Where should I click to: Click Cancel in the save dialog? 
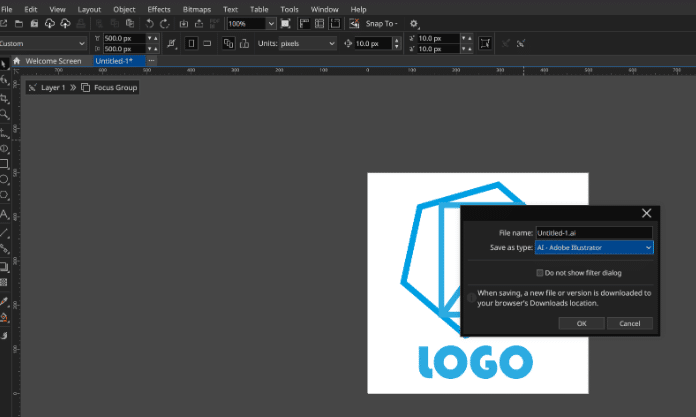[x=629, y=323]
